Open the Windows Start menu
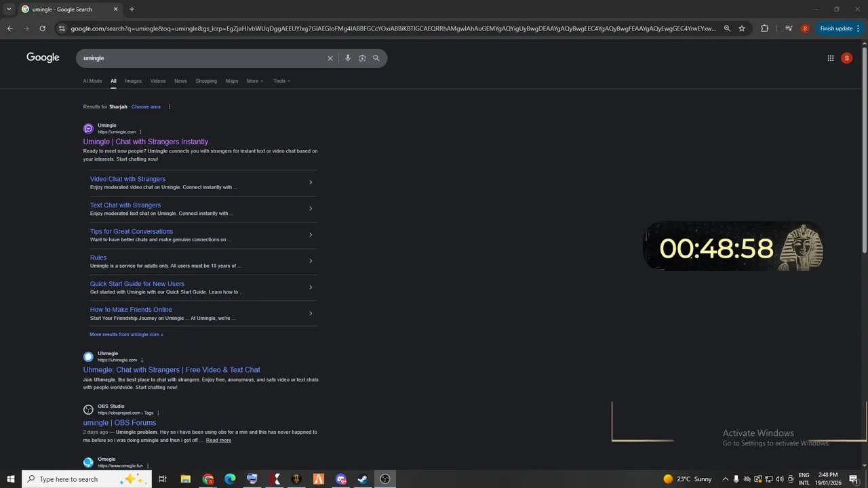The height and width of the screenshot is (488, 868). (x=11, y=479)
